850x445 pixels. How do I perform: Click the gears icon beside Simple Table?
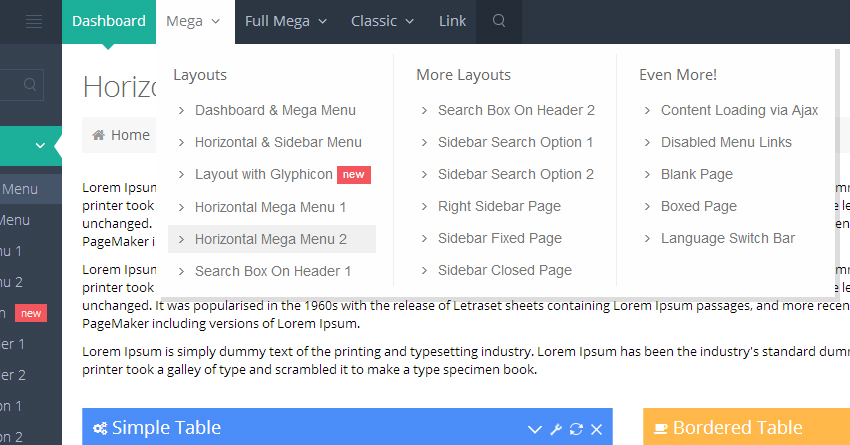[100, 429]
